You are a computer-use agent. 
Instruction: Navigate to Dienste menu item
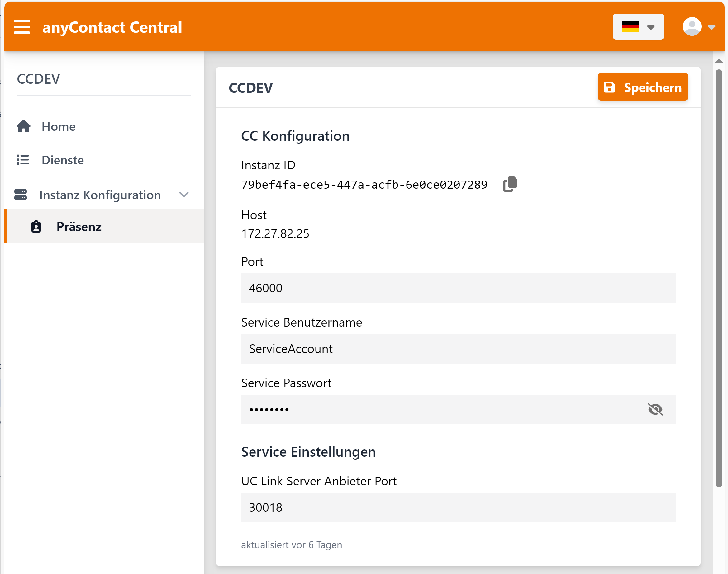click(x=63, y=160)
